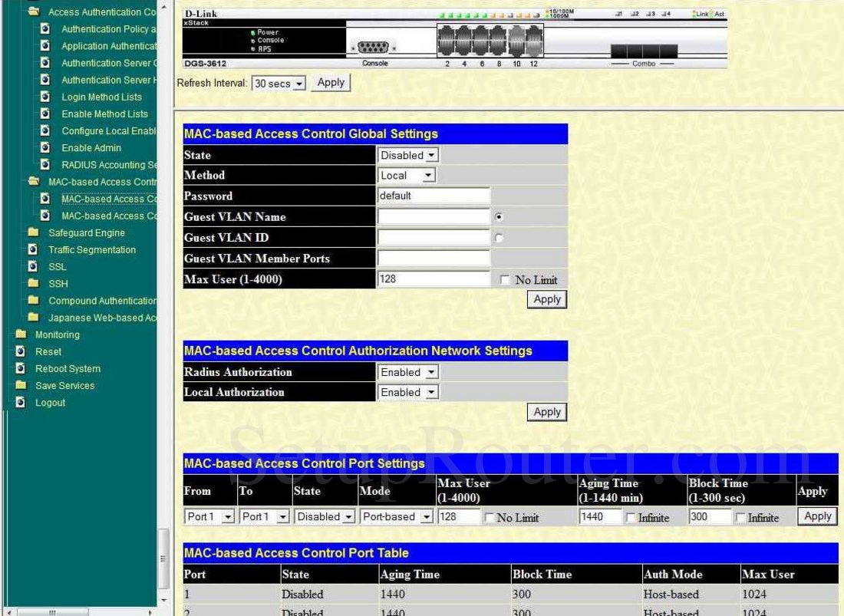This screenshot has height=616, width=844.
Task: Click port 12 on the switch panel
Action: [x=534, y=41]
